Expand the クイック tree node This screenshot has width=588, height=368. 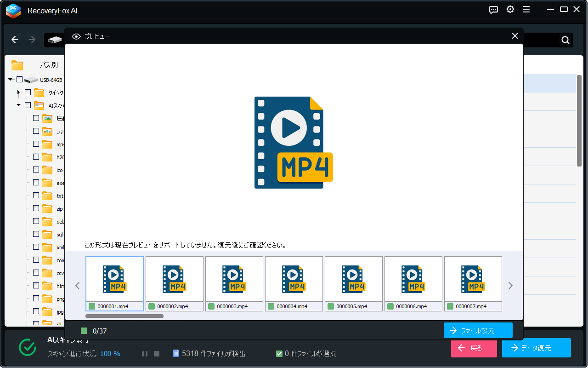pos(19,92)
